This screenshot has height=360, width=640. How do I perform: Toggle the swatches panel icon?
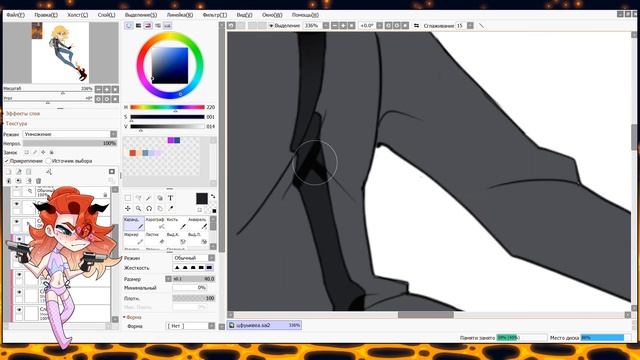[167, 26]
